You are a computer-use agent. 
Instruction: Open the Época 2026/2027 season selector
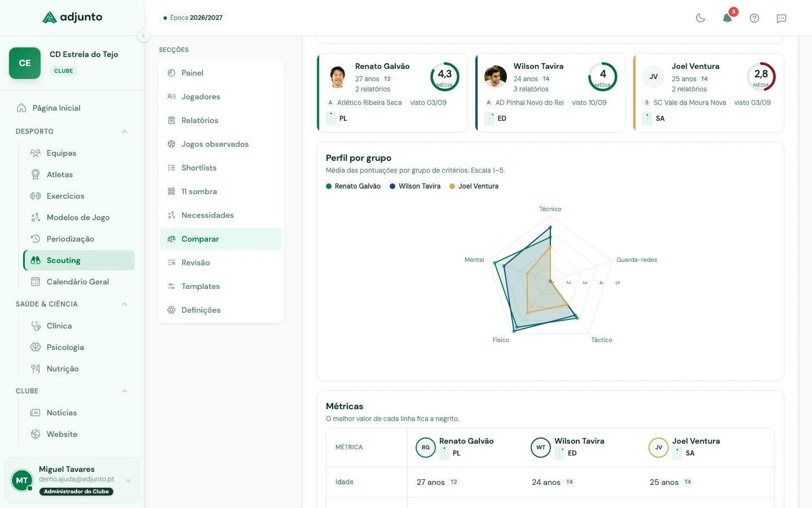(x=193, y=17)
